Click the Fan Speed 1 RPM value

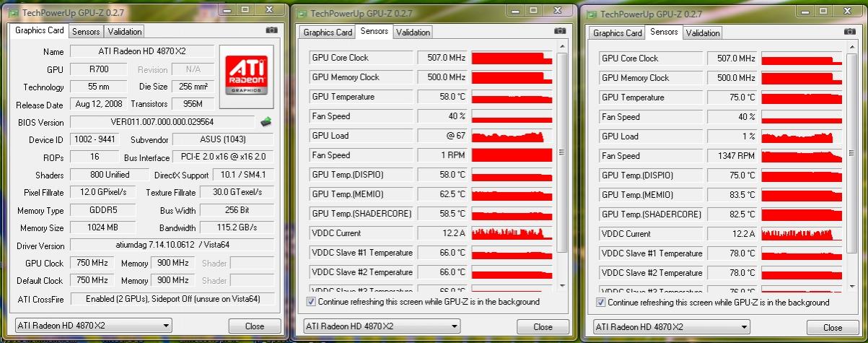coord(442,155)
